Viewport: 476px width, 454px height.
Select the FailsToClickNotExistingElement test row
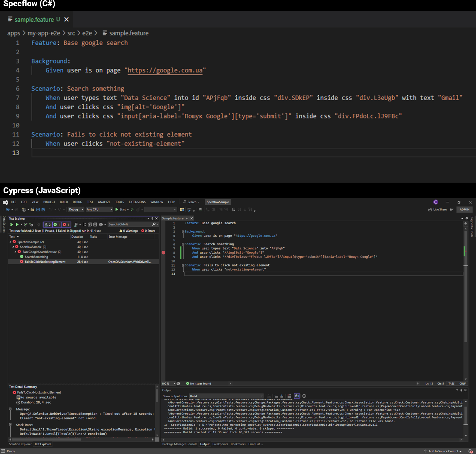pyautogui.click(x=83, y=262)
